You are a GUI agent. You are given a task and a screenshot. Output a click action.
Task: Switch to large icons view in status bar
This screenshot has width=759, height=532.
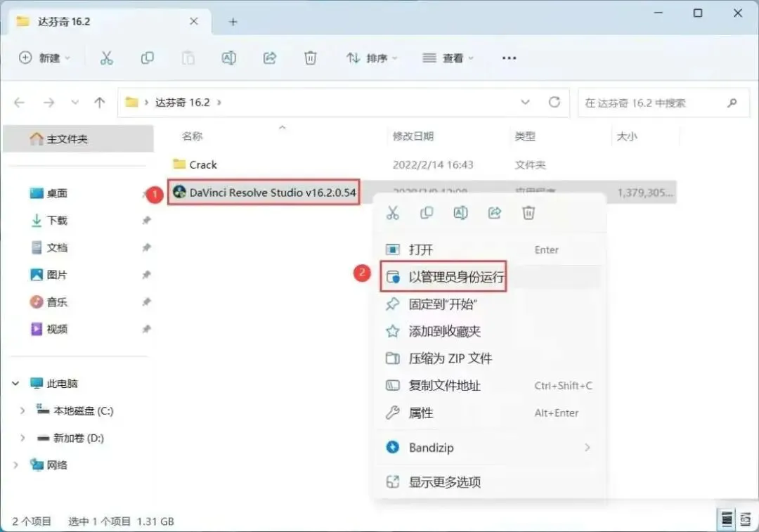click(x=746, y=519)
